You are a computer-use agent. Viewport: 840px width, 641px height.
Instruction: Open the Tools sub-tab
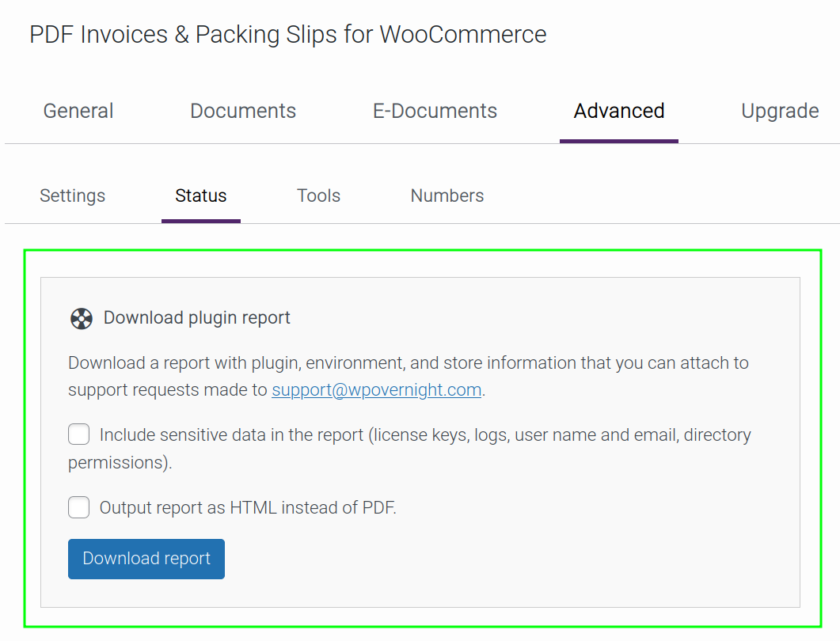318,195
